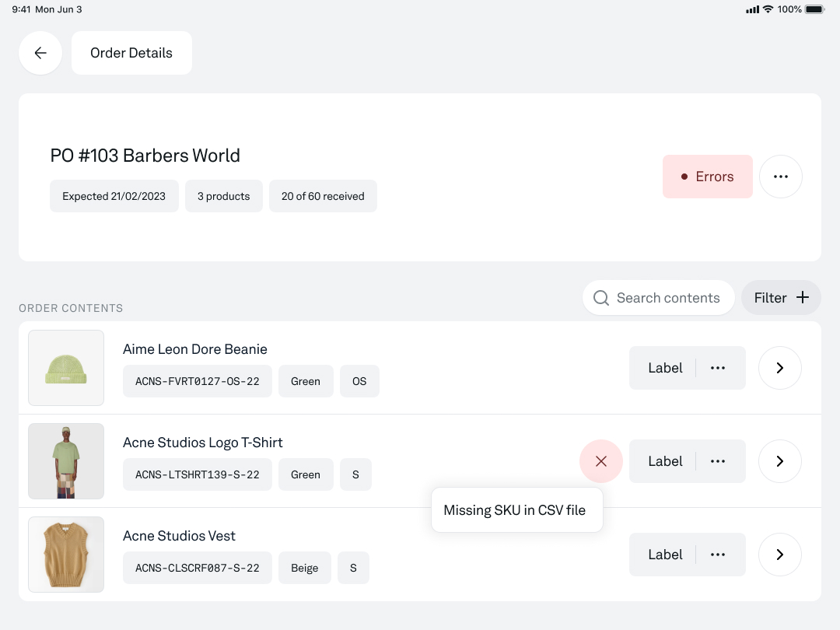Click the Logo T-Shirt product thumbnail

[66, 460]
